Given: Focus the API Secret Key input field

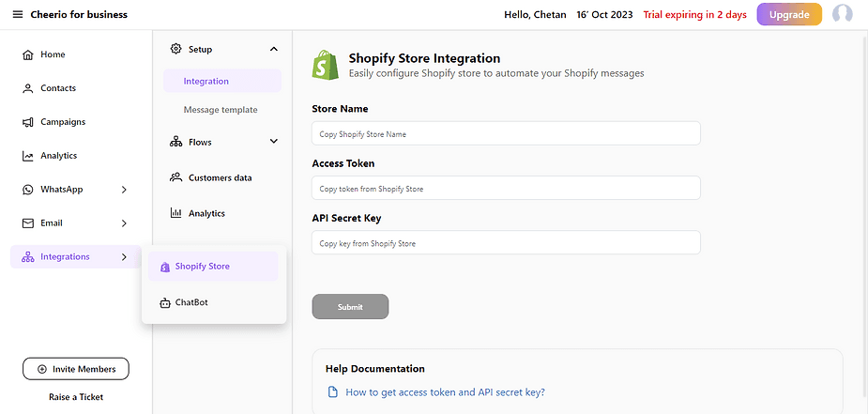Looking at the screenshot, I should (506, 242).
